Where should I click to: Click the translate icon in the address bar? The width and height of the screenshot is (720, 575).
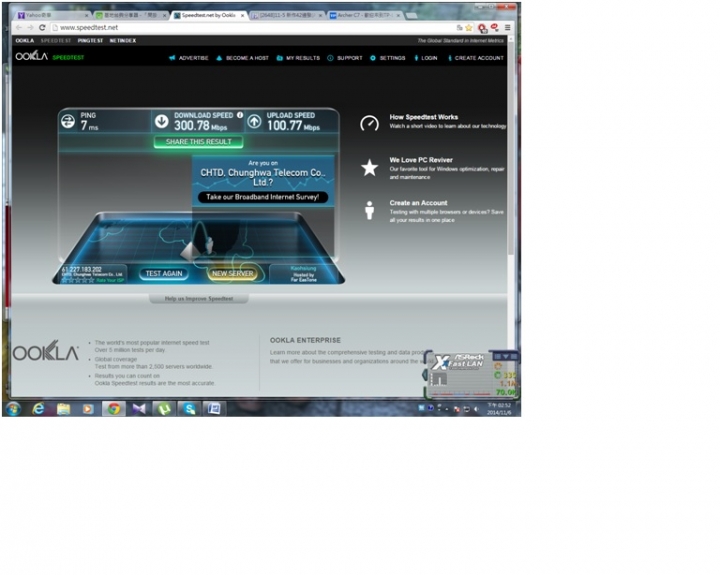[459, 28]
